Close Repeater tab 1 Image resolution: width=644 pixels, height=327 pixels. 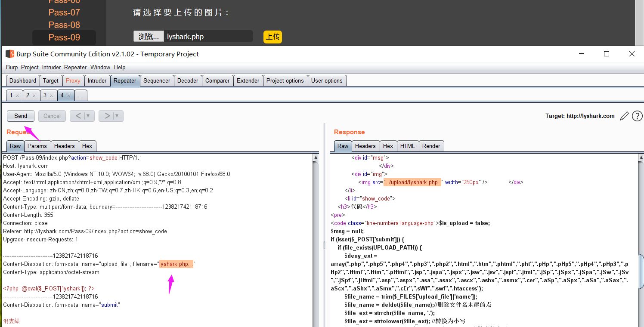17,96
